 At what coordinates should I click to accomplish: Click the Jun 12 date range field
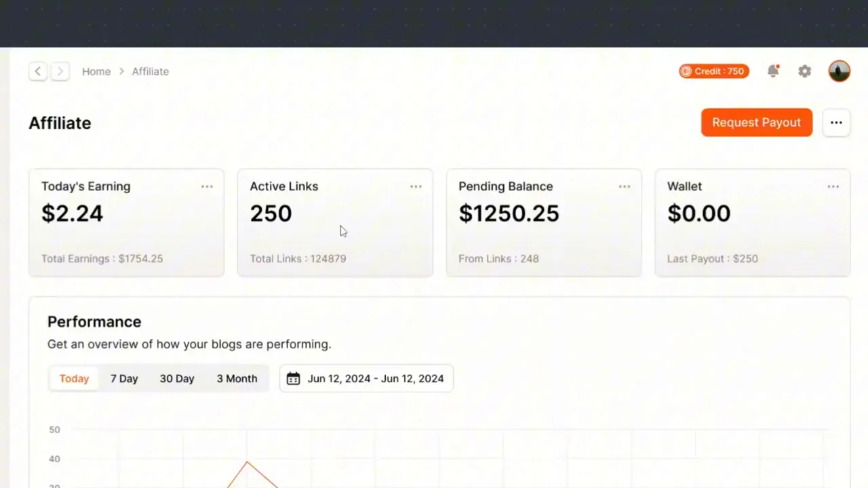[x=376, y=378]
